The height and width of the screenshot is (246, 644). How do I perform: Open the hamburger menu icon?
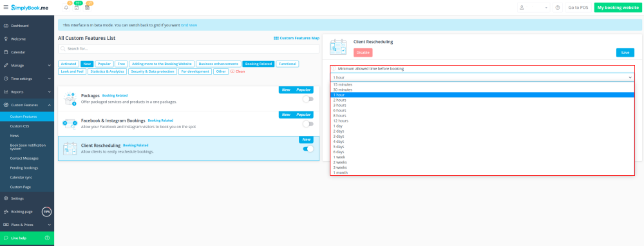click(x=6, y=7)
